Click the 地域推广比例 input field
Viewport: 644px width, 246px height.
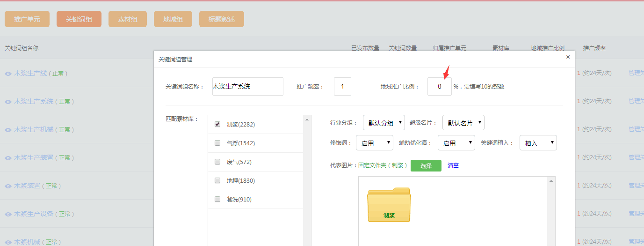click(439, 87)
